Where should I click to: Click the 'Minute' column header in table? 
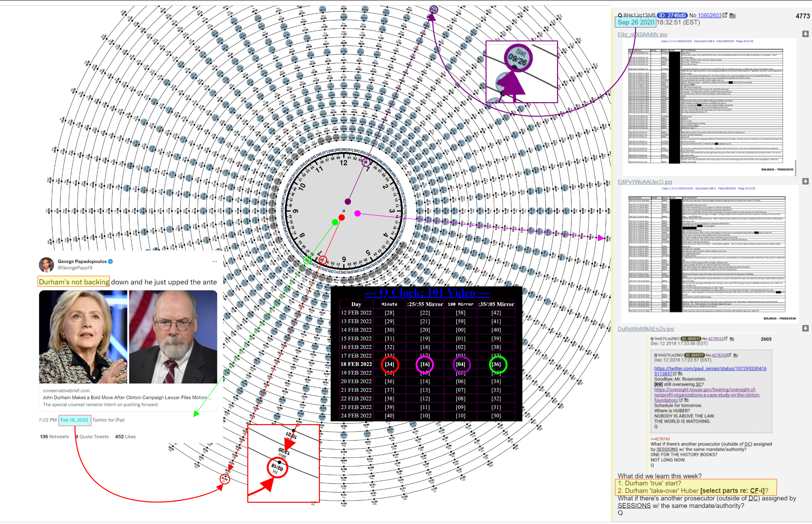(x=389, y=304)
